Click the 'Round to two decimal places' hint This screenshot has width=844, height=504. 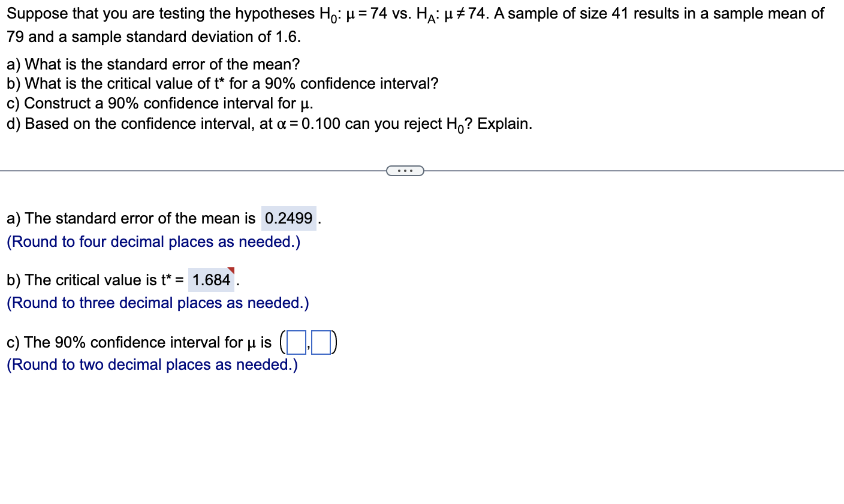pyautogui.click(x=152, y=365)
